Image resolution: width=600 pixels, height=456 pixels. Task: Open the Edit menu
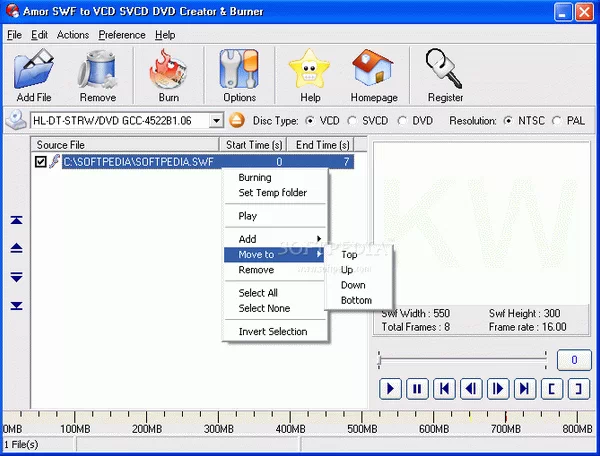point(39,35)
